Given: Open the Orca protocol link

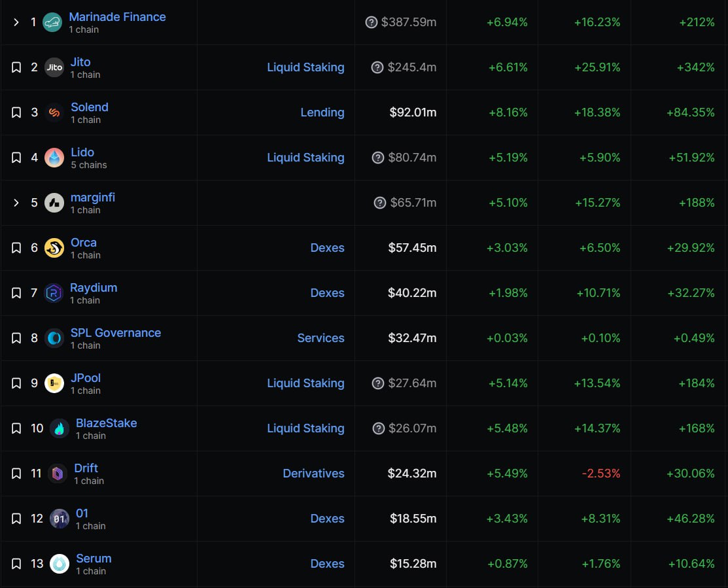Looking at the screenshot, I should click(x=84, y=242).
